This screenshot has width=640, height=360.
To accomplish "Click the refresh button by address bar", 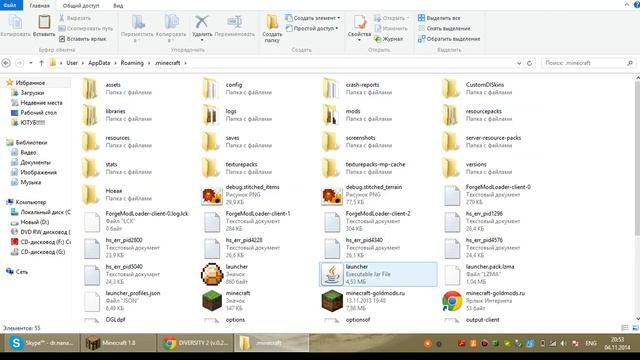I will (x=529, y=63).
